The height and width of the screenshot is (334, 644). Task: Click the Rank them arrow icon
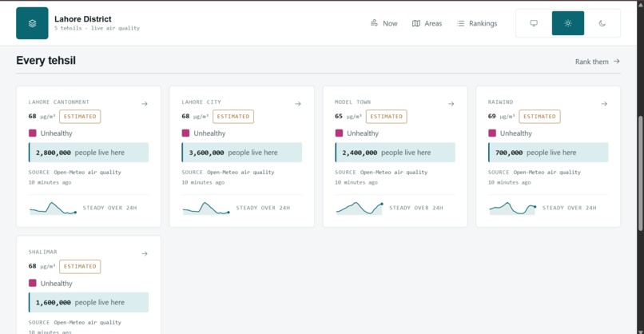(617, 62)
